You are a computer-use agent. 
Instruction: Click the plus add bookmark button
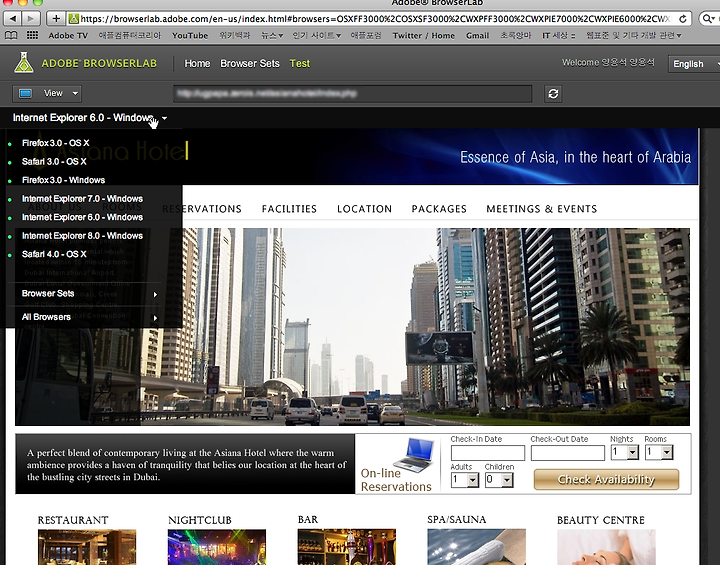click(x=56, y=18)
